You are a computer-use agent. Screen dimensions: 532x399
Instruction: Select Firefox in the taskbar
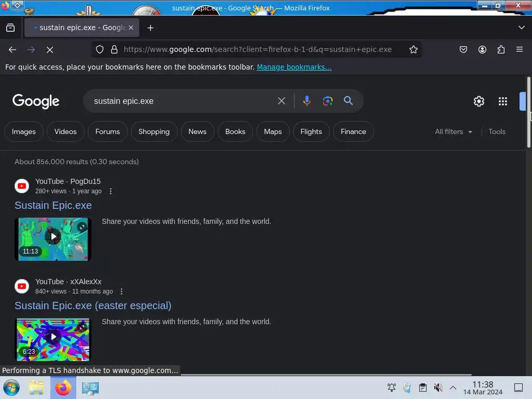tap(63, 388)
